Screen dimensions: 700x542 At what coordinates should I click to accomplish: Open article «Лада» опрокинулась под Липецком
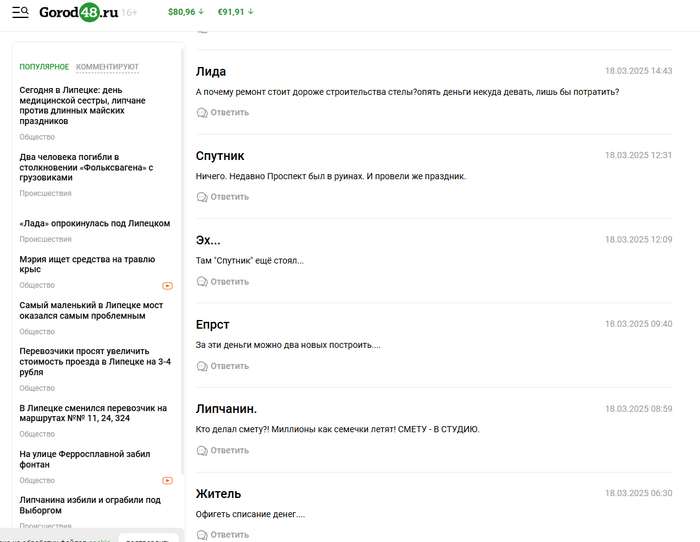(95, 223)
